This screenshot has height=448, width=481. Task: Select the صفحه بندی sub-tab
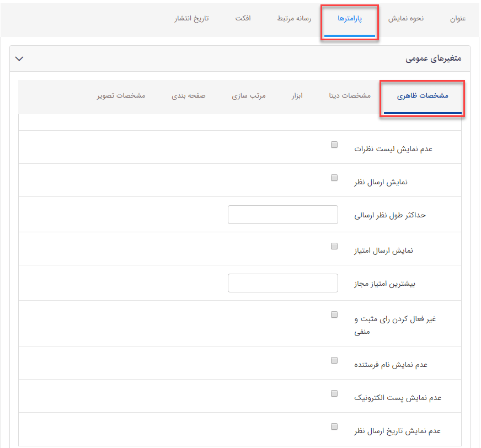(189, 95)
